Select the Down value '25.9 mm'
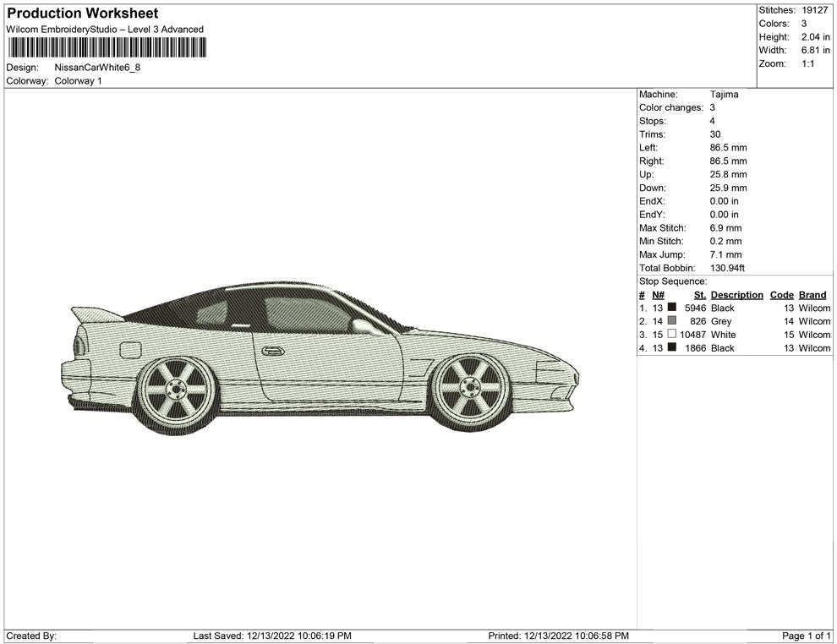 click(729, 188)
